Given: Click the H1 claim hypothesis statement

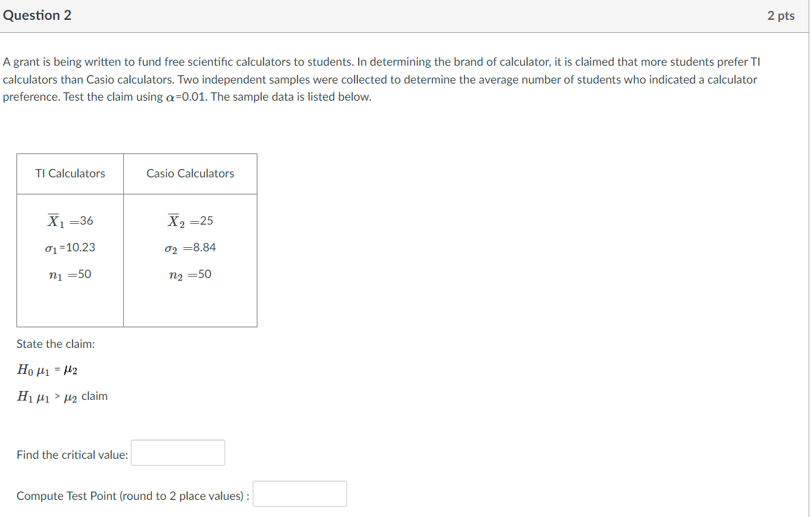Looking at the screenshot, I should (x=62, y=395).
